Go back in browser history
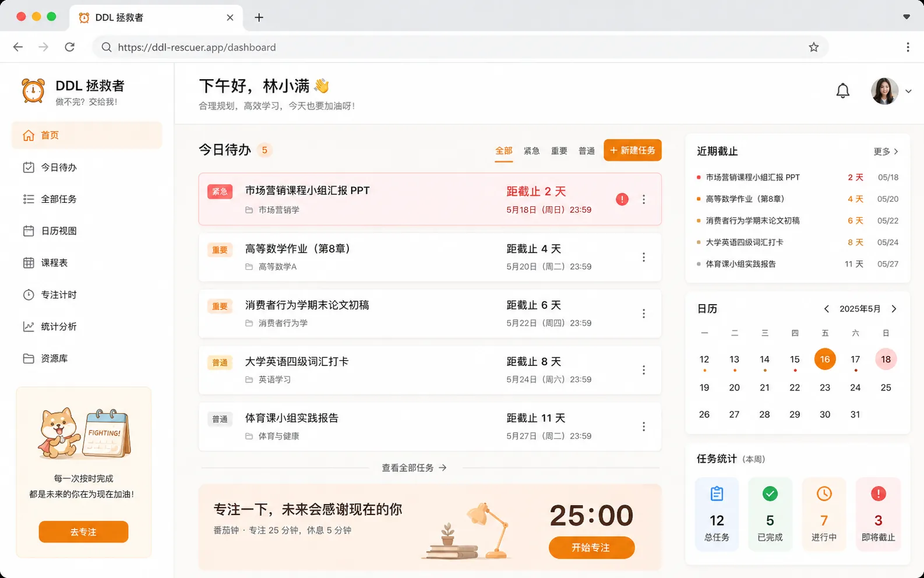Viewport: 924px width, 578px height. click(18, 47)
